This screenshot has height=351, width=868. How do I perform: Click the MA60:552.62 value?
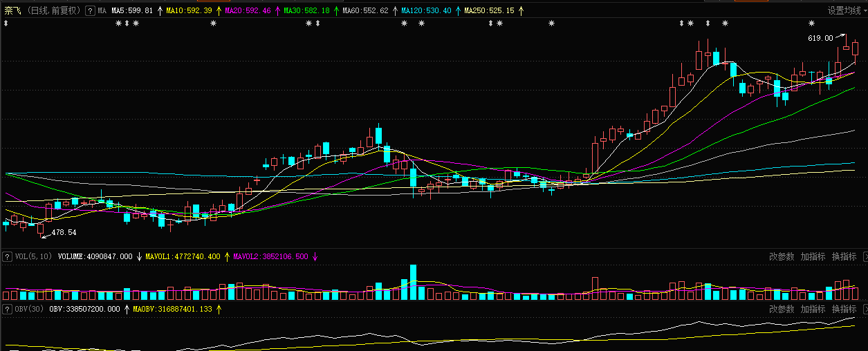coord(365,11)
